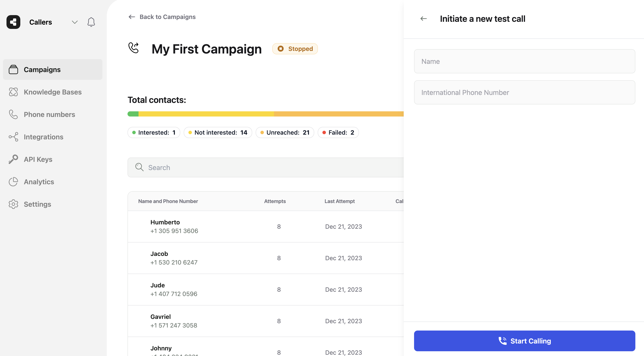Click the Campaigns sidebar icon
Viewport: 644px width, 356px height.
(x=13, y=69)
